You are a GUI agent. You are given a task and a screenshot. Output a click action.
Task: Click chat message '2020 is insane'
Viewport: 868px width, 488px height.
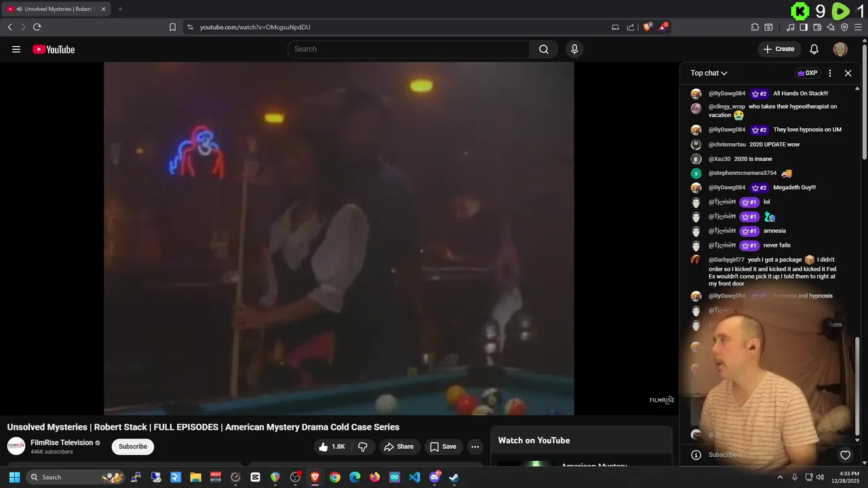pos(753,159)
